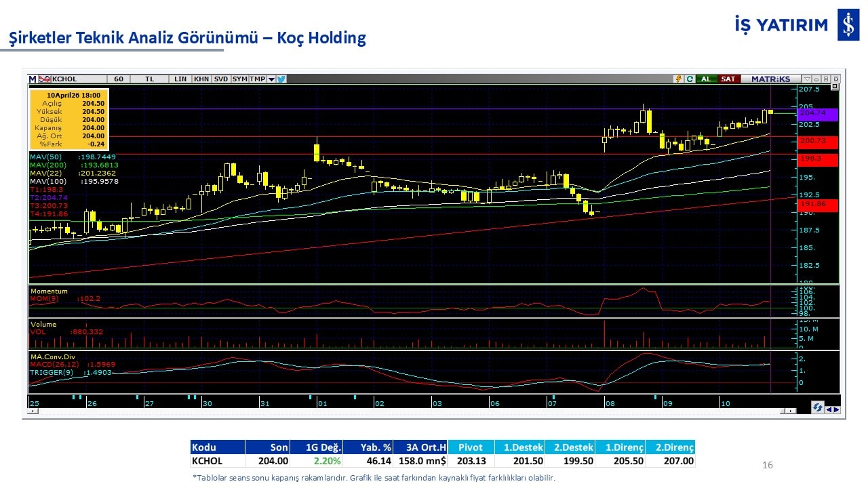Toggle the SVD level option
Screen dimensions: 868x488
point(221,79)
